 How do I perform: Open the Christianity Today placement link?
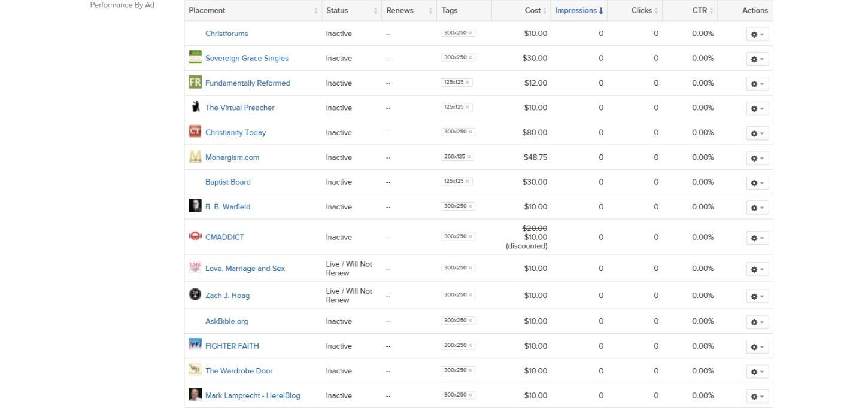[x=235, y=132]
